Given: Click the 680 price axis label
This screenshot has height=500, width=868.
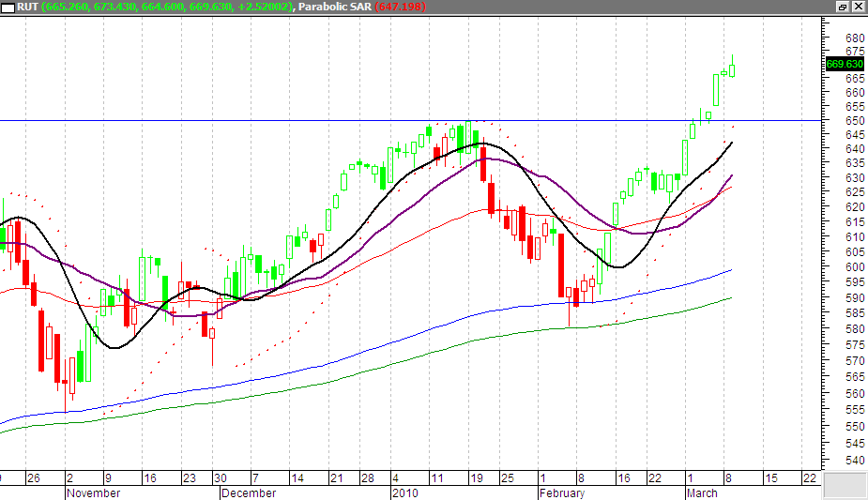Looking at the screenshot, I should pos(855,38).
